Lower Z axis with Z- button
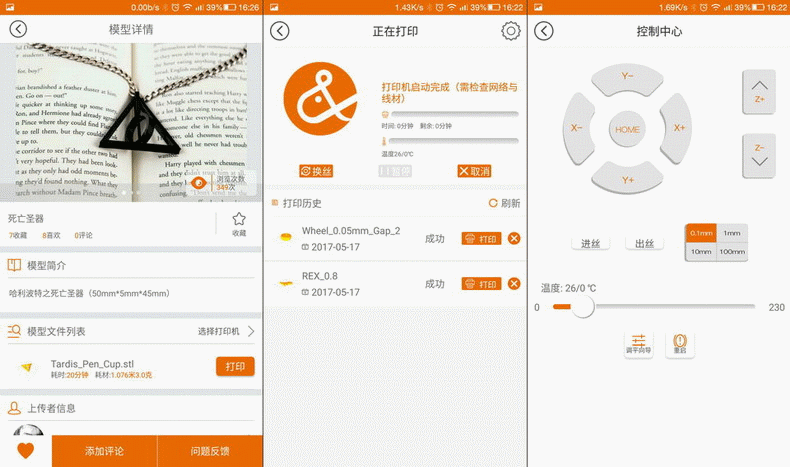The image size is (790, 467). coord(759,155)
